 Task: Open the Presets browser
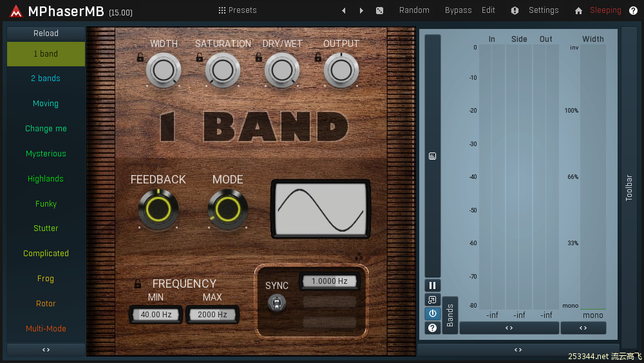click(238, 10)
